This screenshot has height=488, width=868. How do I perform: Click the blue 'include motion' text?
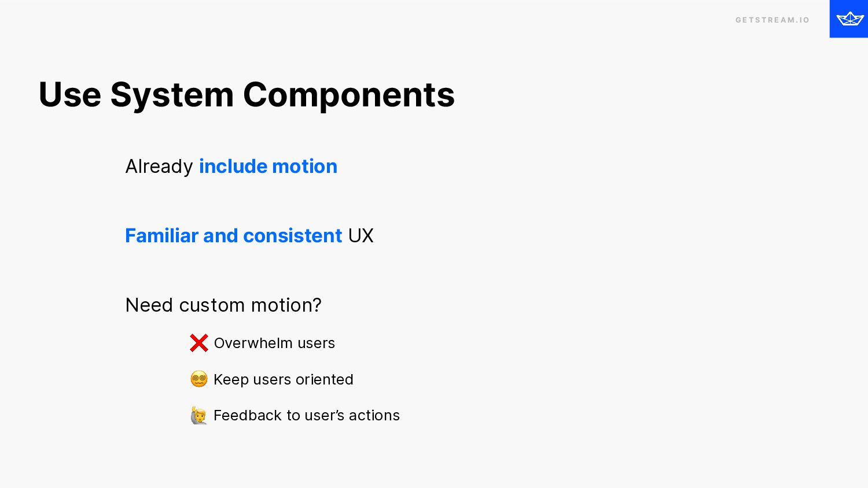pos(268,167)
